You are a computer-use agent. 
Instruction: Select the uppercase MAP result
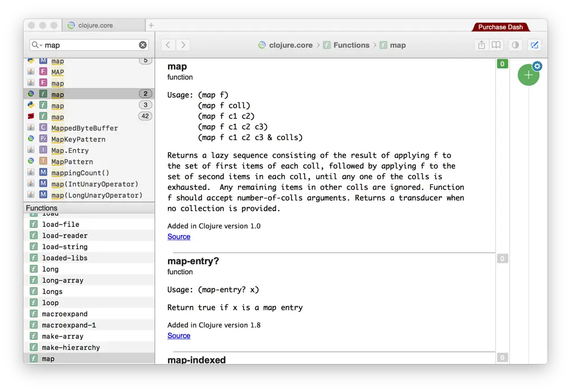89,72
